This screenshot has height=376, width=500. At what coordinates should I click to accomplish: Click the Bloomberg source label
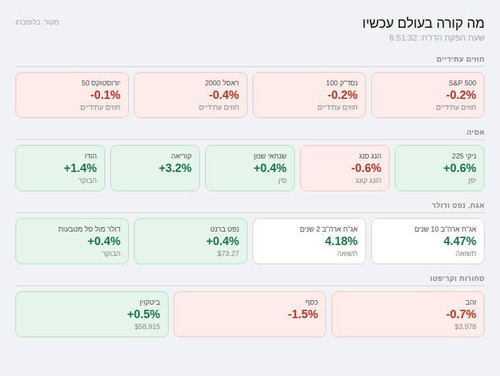[x=37, y=22]
